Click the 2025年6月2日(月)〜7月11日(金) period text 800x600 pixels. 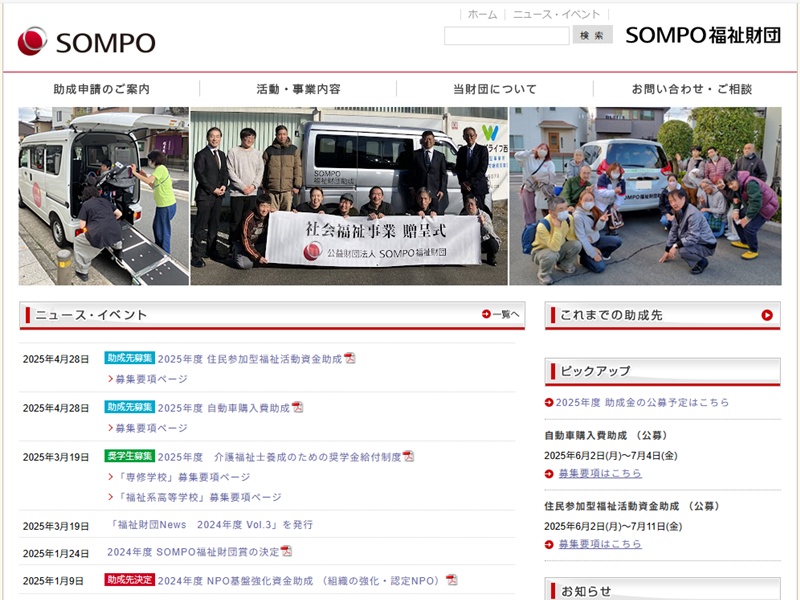pos(613,526)
